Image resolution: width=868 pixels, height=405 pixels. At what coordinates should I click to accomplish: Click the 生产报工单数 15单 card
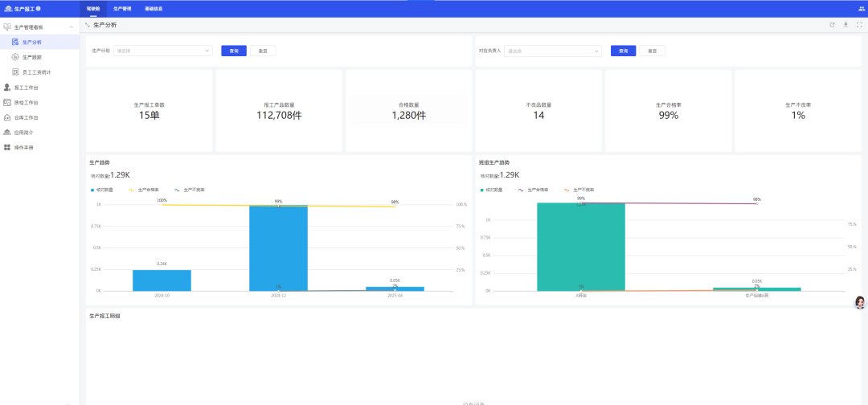[149, 111]
